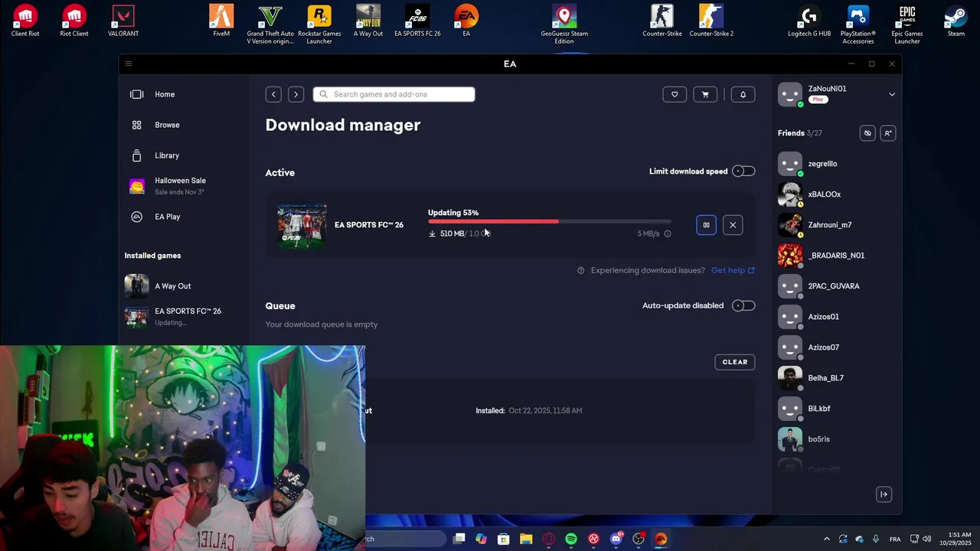Click the EA SPORTS FC 26 cover thumbnail
Viewport: 980px width, 551px height.
tap(302, 225)
